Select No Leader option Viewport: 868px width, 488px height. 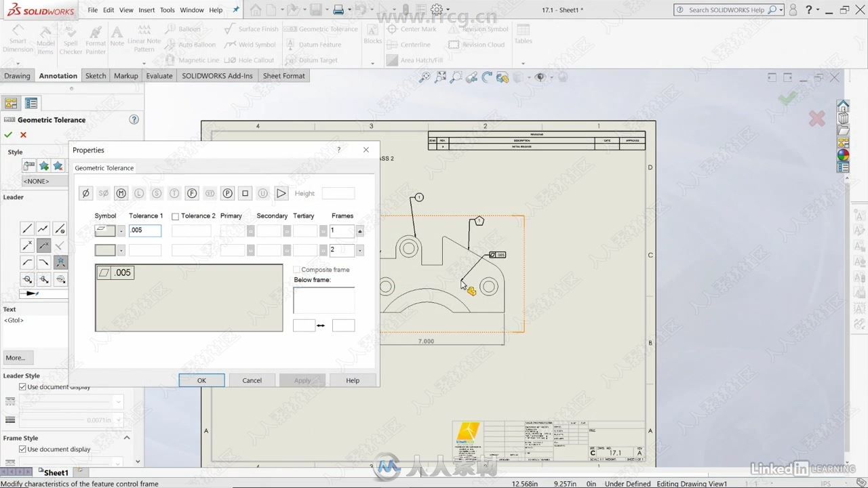pos(60,229)
